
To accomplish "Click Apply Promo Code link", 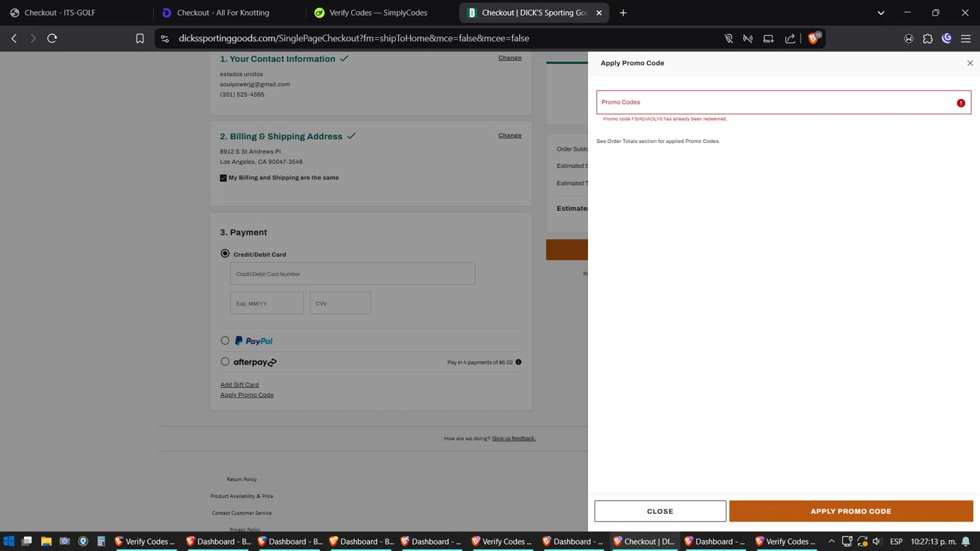I will point(247,395).
